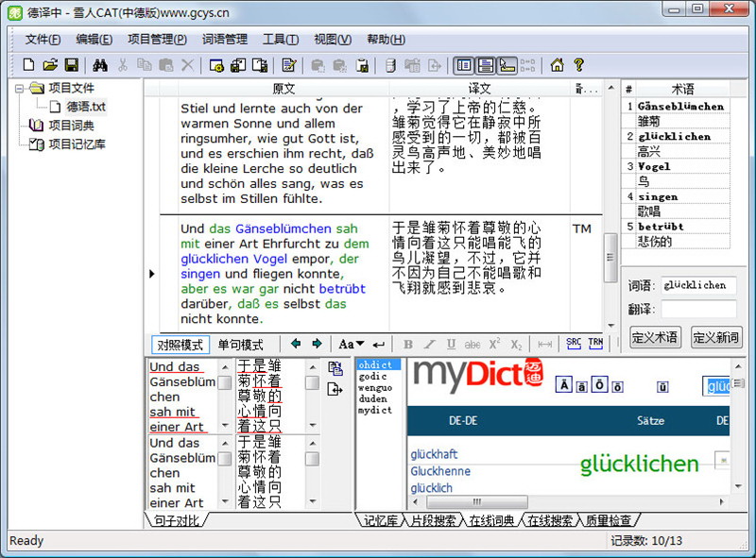The image size is (756, 558).
Task: Switch to the 片段搜索 tab
Action: click(x=433, y=520)
